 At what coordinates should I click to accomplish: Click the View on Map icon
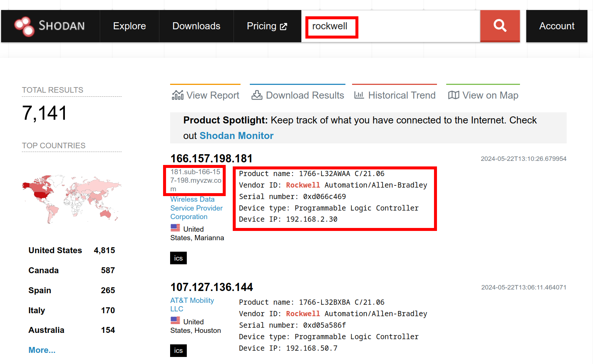click(x=453, y=95)
